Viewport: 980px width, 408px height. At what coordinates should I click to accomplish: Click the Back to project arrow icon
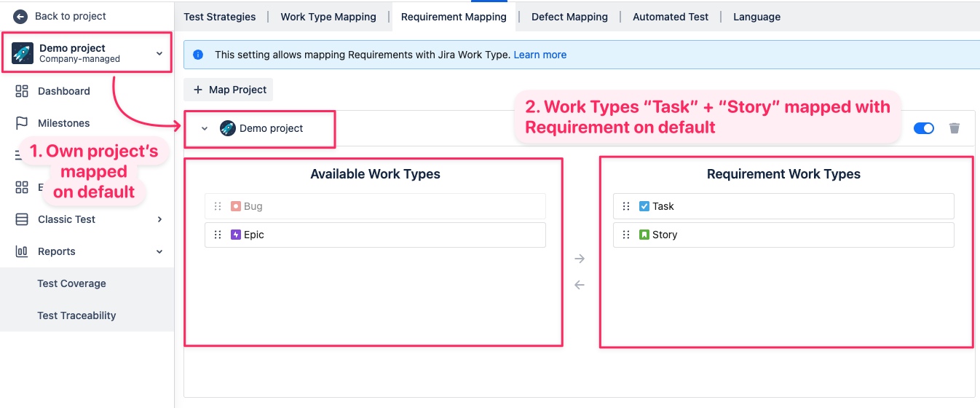click(x=20, y=16)
